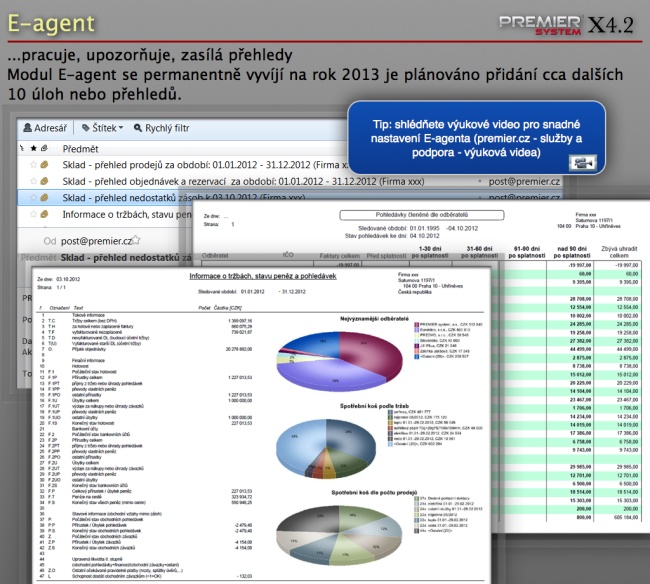650x584 pixels.
Task: Star the 'přehled prodejů' message
Action: (33, 165)
